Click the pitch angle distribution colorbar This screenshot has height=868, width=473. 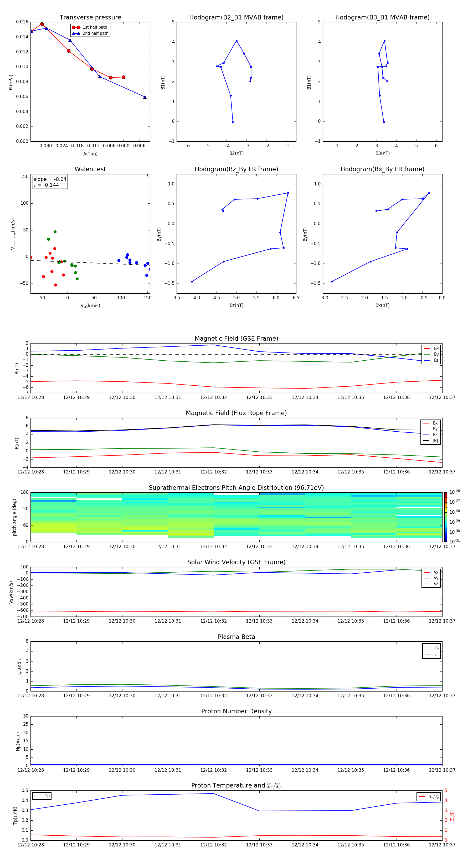tap(446, 517)
